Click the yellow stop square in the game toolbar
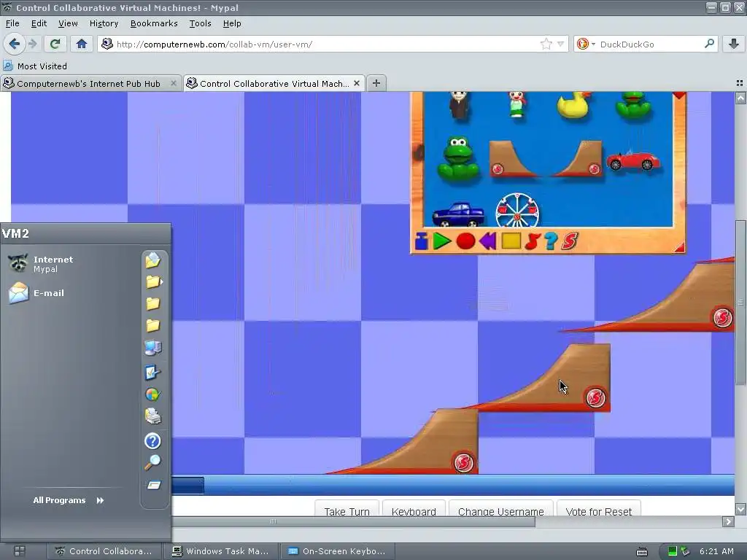This screenshot has height=560, width=747. click(511, 241)
